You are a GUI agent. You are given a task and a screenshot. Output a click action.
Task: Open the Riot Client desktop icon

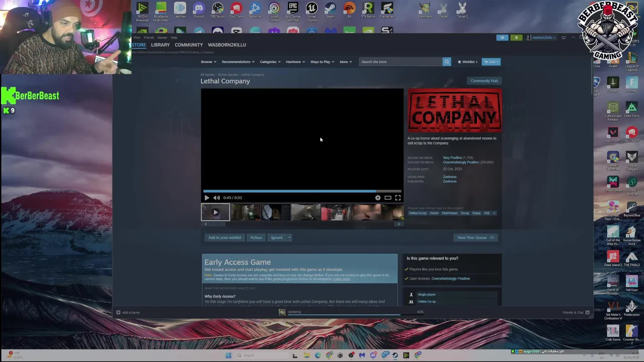236,10
